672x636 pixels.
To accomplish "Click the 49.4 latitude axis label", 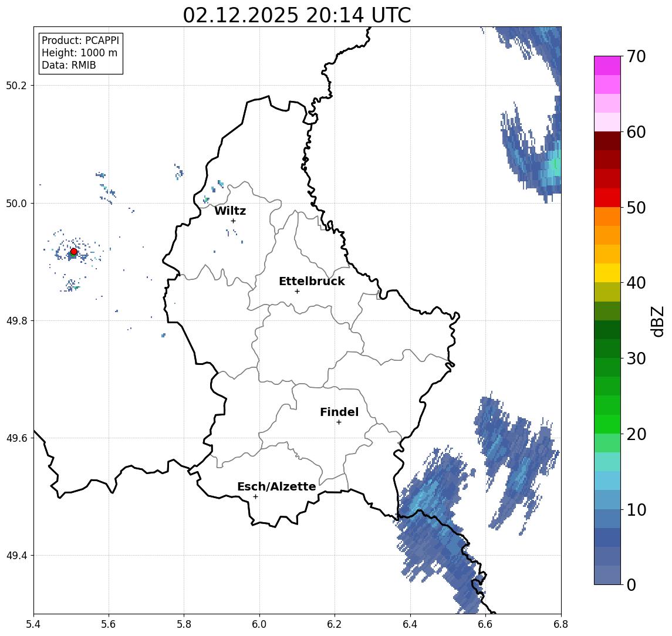I will pyautogui.click(x=16, y=556).
